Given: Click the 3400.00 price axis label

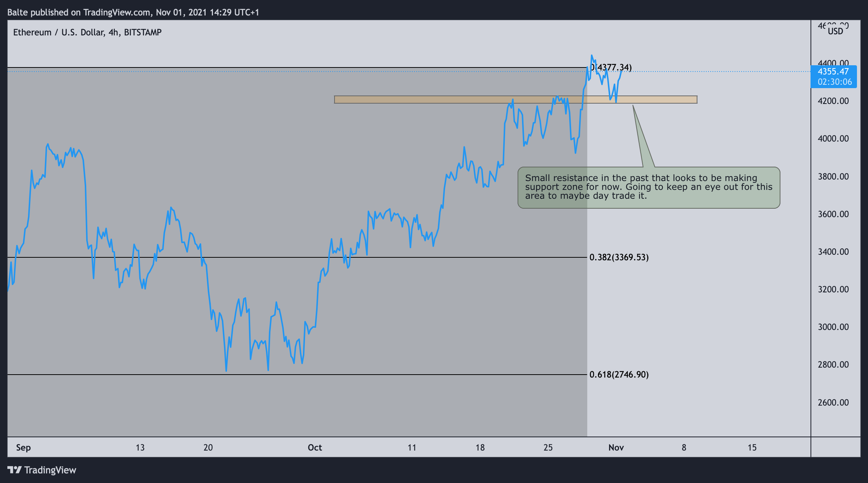Looking at the screenshot, I should click(x=833, y=252).
